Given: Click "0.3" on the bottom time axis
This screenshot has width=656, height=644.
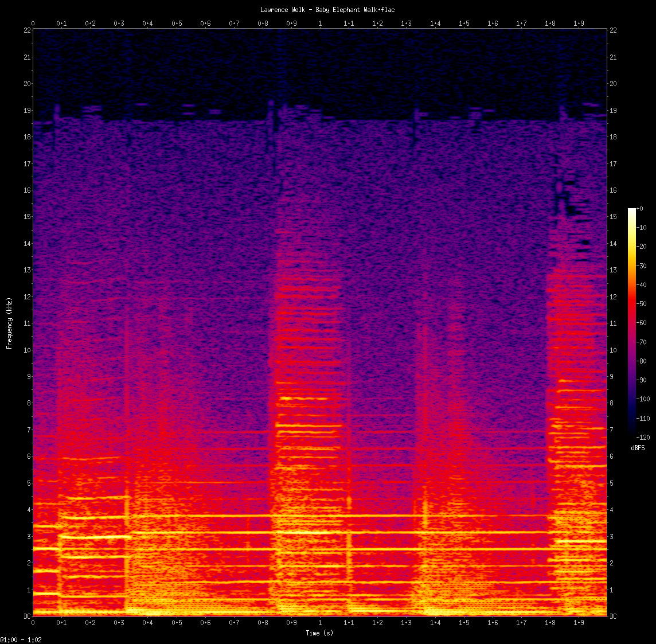Looking at the screenshot, I should (x=119, y=623).
